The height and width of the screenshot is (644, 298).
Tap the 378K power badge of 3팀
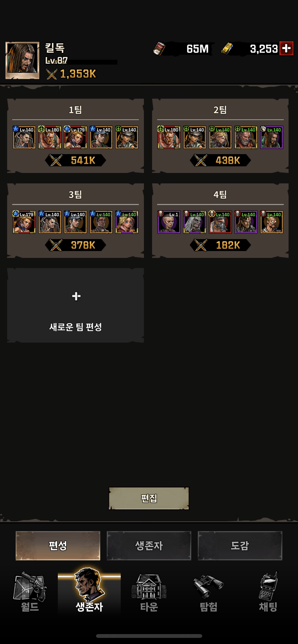75,245
